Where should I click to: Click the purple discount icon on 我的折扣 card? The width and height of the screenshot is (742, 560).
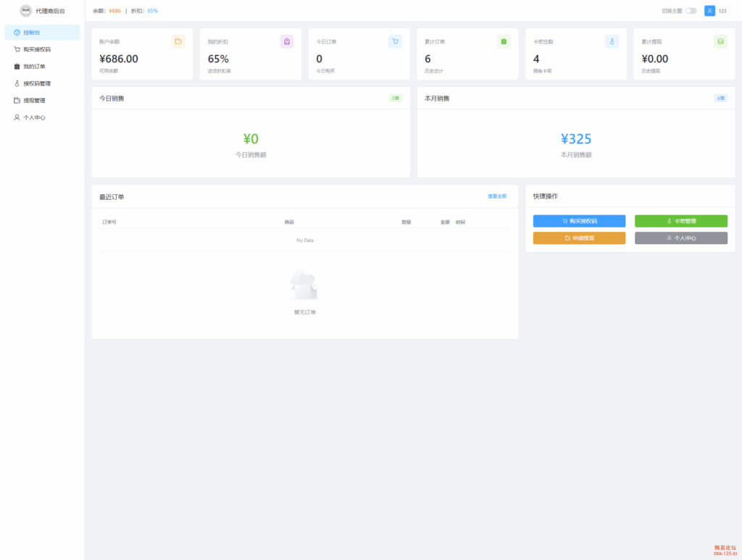pyautogui.click(x=287, y=41)
